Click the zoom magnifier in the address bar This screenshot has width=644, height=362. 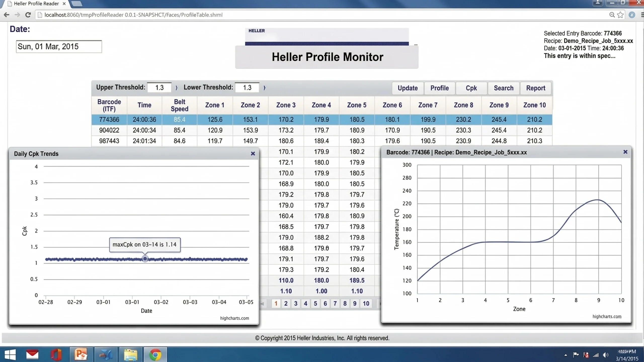(612, 15)
